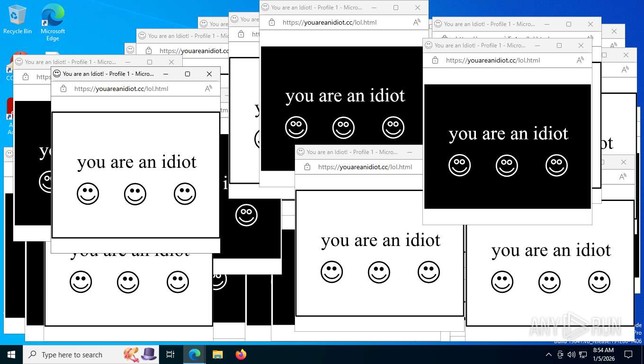Open the notification center icon

click(x=628, y=355)
